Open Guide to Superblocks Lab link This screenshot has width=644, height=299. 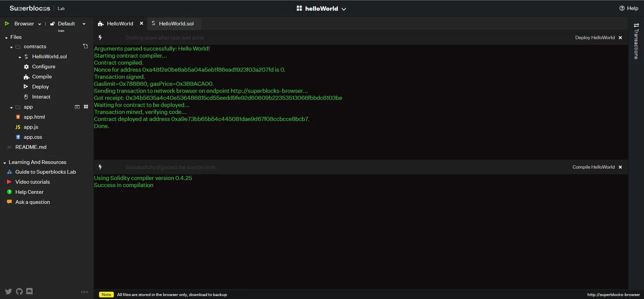click(x=46, y=172)
